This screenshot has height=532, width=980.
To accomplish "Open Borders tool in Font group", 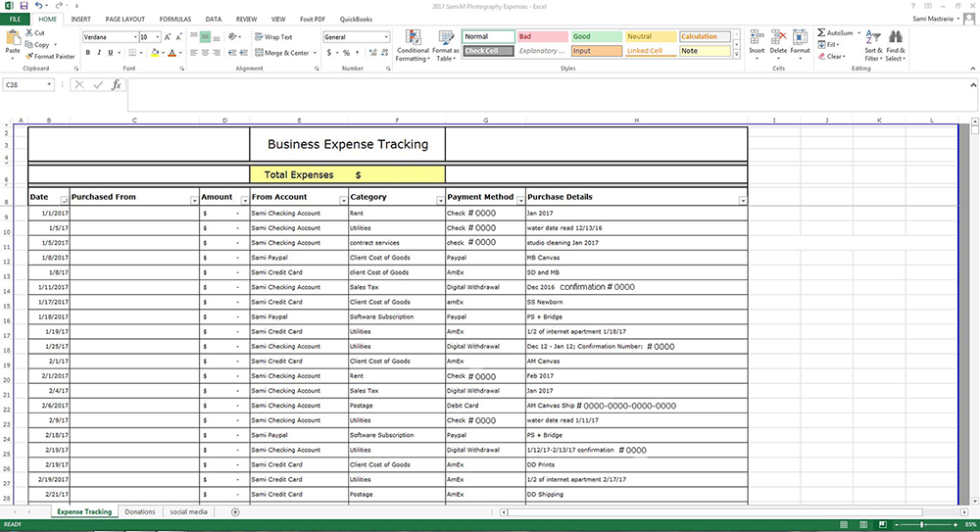I will [132, 53].
